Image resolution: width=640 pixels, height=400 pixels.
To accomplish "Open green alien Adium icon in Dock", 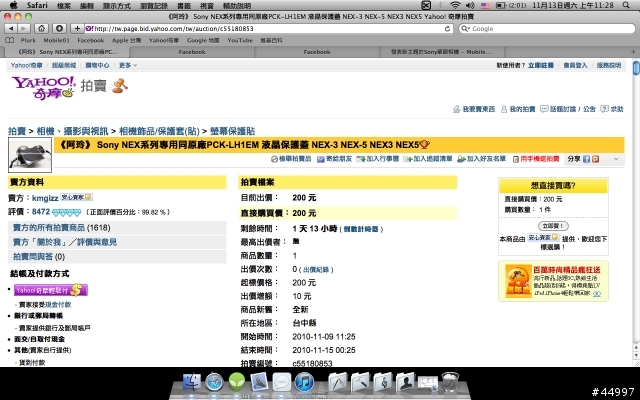I will [x=236, y=382].
